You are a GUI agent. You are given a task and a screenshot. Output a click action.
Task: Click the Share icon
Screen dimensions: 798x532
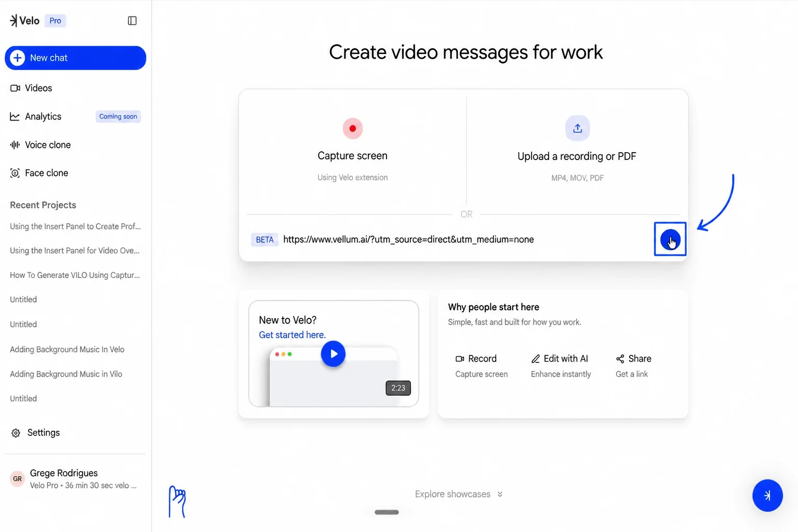click(620, 358)
